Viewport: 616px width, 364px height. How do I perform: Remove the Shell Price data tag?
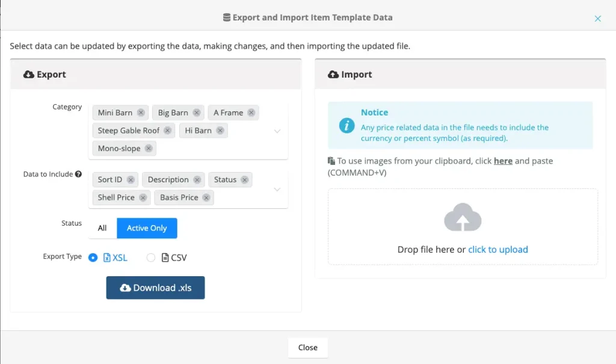click(x=143, y=197)
